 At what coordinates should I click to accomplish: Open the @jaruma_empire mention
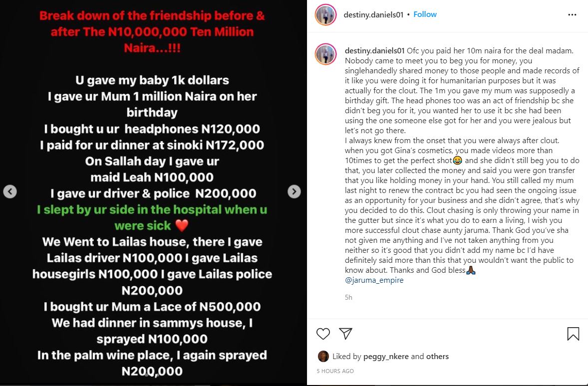coord(374,280)
